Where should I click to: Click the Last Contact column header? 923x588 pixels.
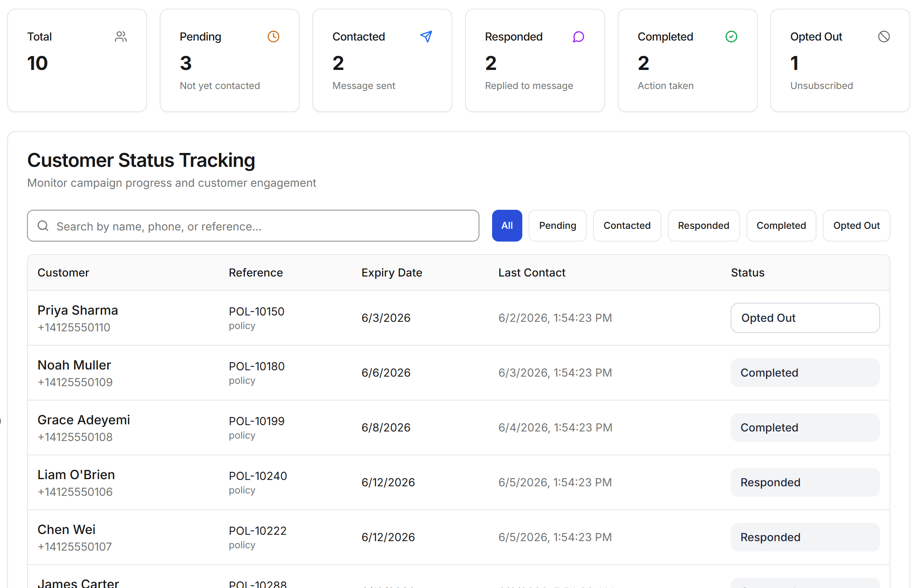tap(532, 273)
